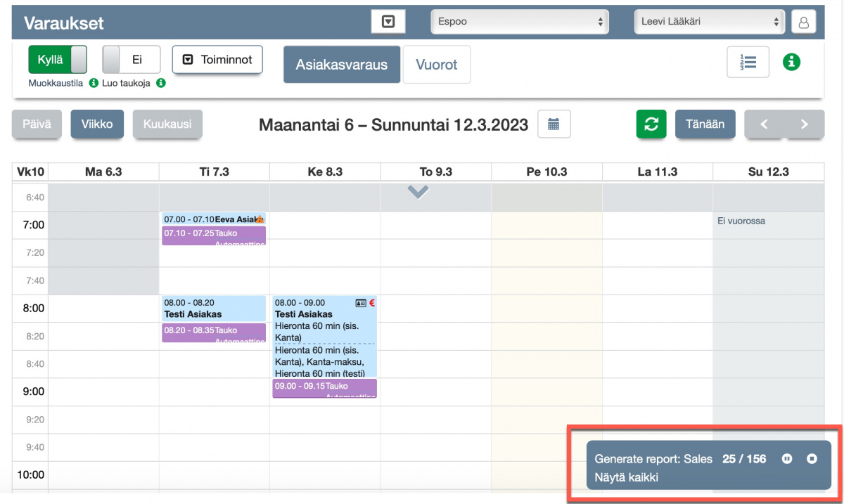Select the Kuukausi month view

(167, 124)
